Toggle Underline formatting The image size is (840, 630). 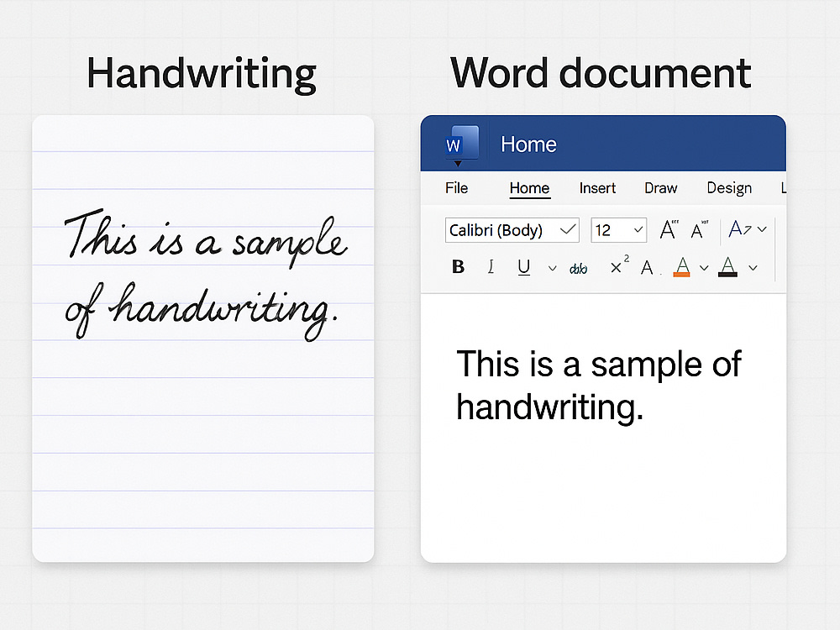click(524, 267)
